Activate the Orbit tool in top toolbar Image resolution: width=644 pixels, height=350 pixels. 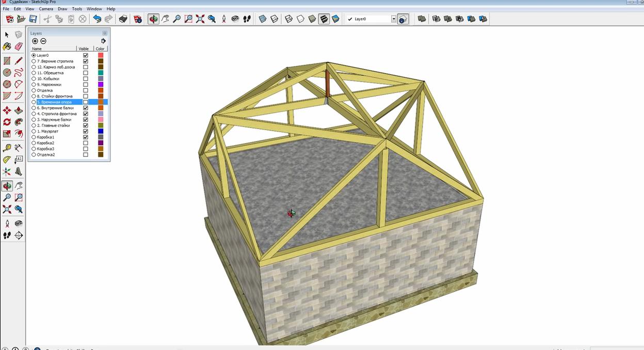153,19
